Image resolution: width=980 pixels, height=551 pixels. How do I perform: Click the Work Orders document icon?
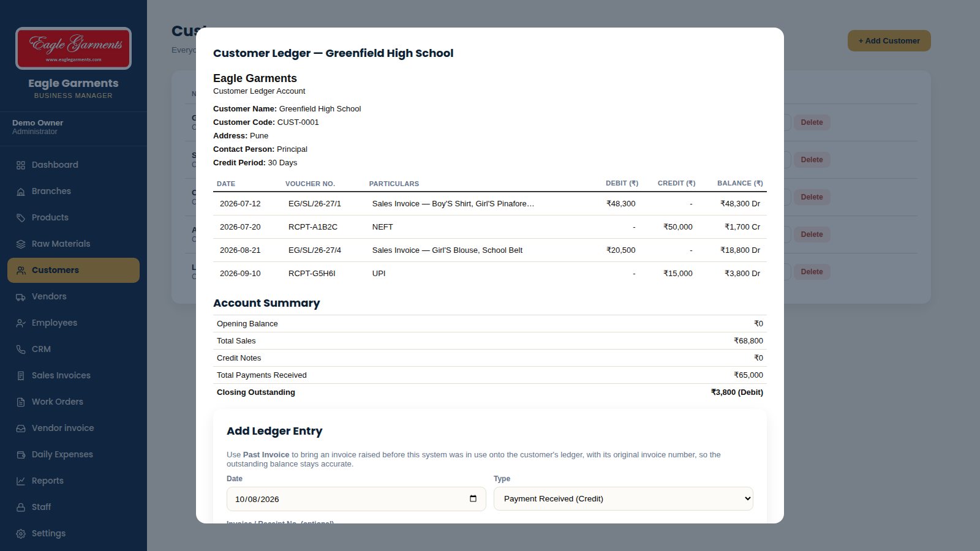click(x=21, y=402)
